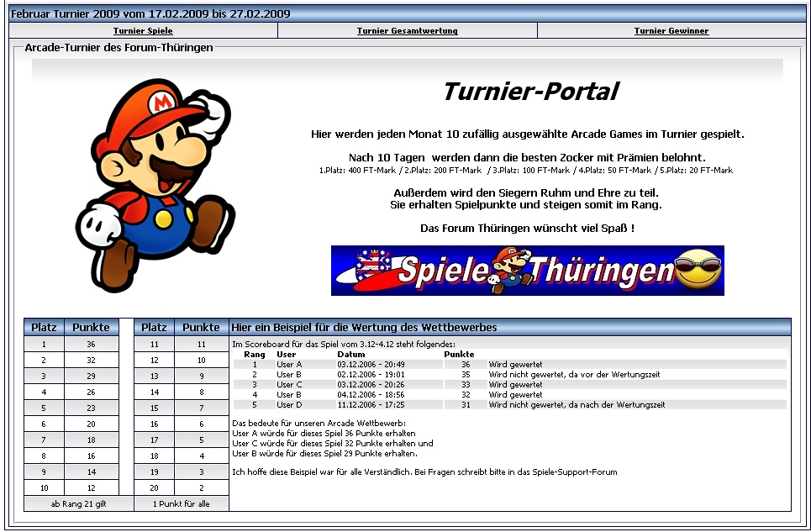Click User C in the example scoreboard
This screenshot has width=811, height=532.
(x=289, y=385)
